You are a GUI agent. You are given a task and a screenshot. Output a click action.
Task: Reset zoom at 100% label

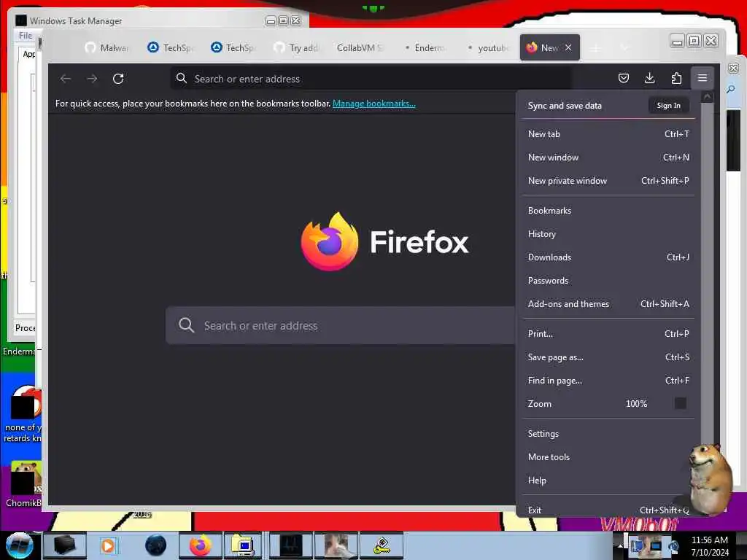pos(636,404)
